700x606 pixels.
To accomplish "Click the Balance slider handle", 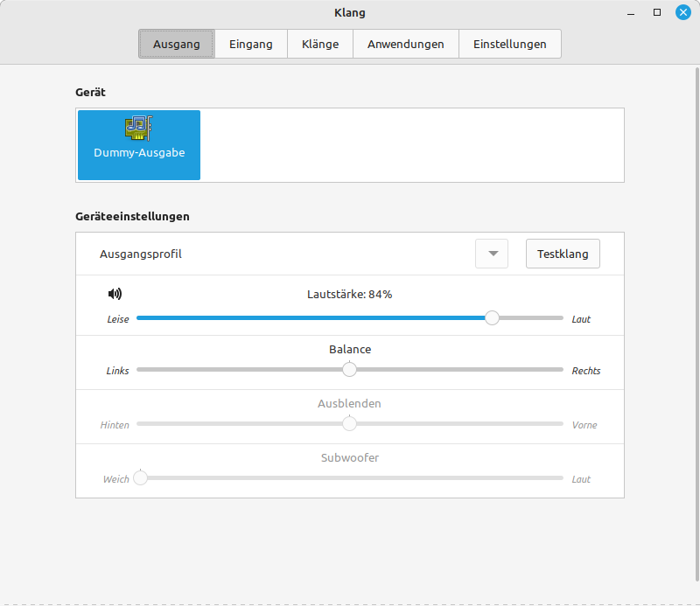I will click(349, 370).
